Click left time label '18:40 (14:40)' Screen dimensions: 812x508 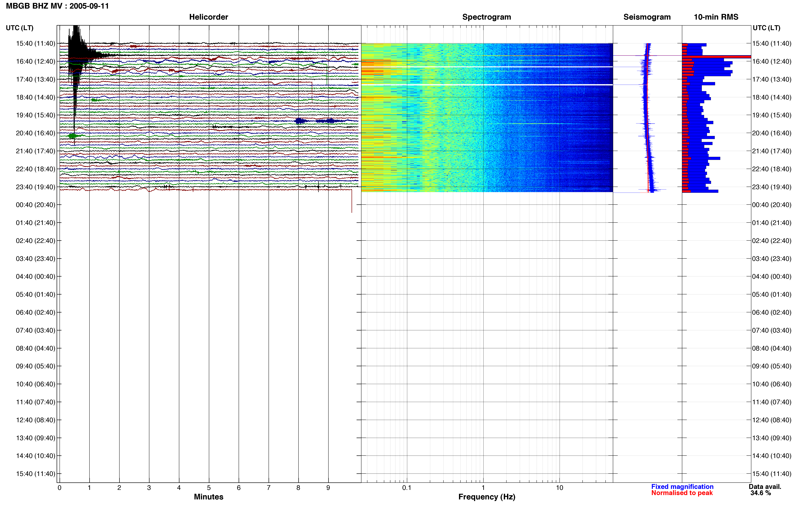[36, 97]
